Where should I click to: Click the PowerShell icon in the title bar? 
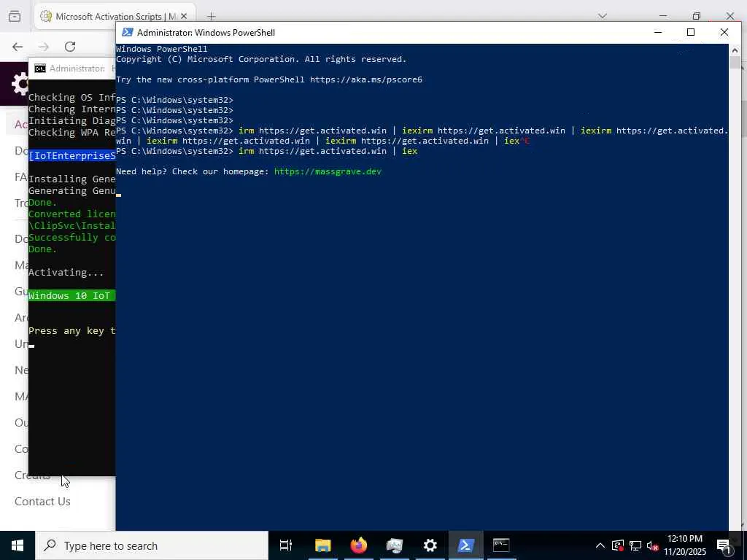click(x=127, y=32)
